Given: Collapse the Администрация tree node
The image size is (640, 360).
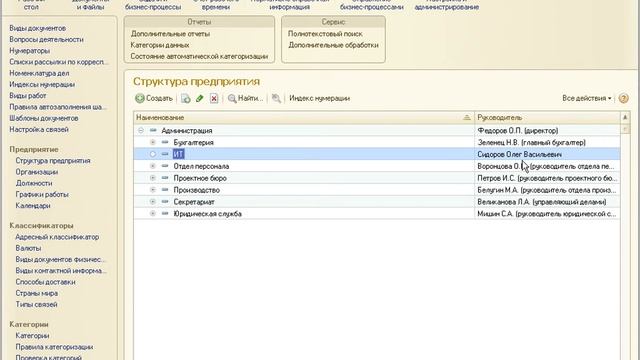Looking at the screenshot, I should 141,131.
